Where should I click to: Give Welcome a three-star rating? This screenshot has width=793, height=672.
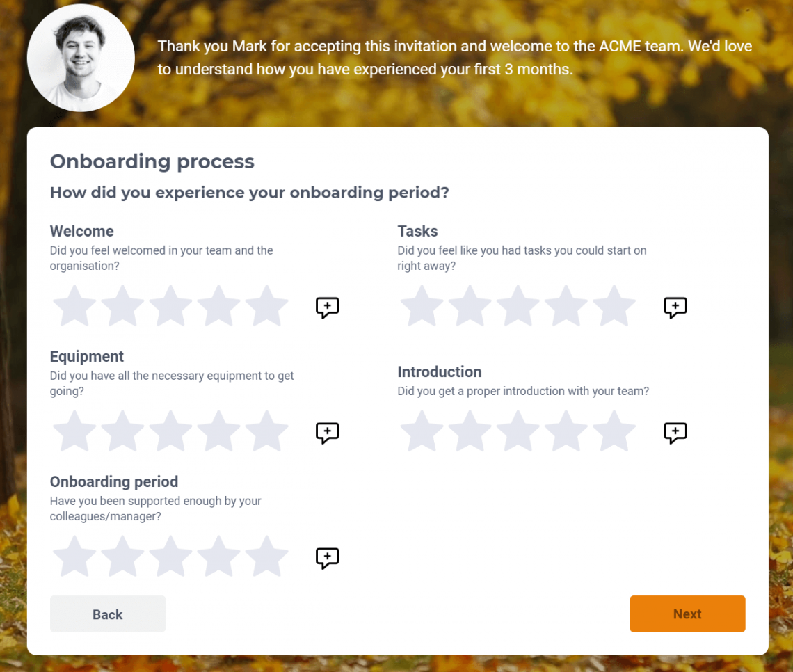pyautogui.click(x=170, y=307)
